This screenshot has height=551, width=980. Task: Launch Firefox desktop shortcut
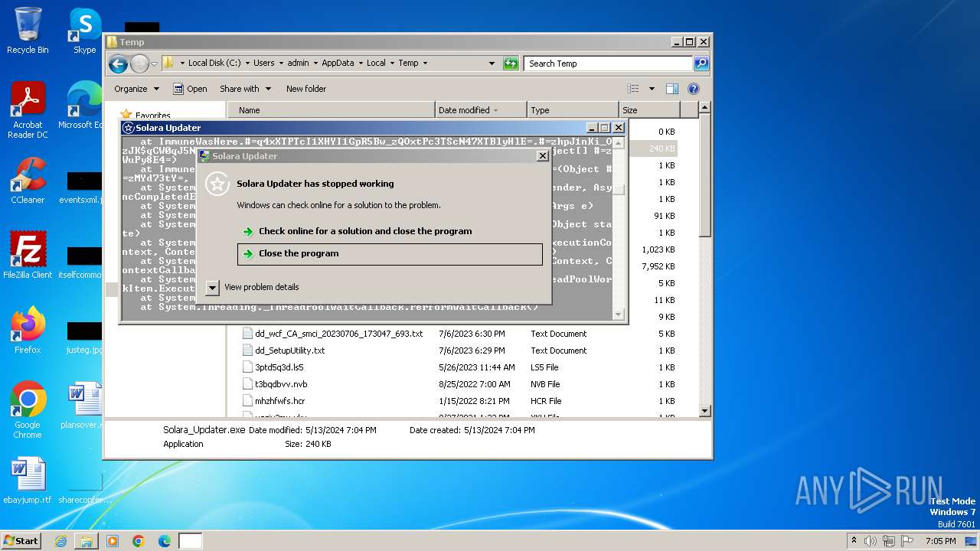(28, 331)
